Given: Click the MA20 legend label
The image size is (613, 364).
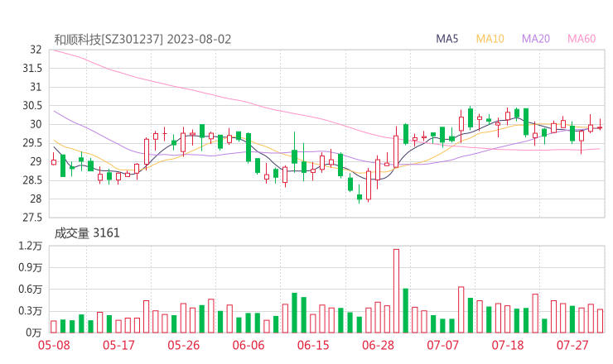Looking at the screenshot, I should pos(536,39).
